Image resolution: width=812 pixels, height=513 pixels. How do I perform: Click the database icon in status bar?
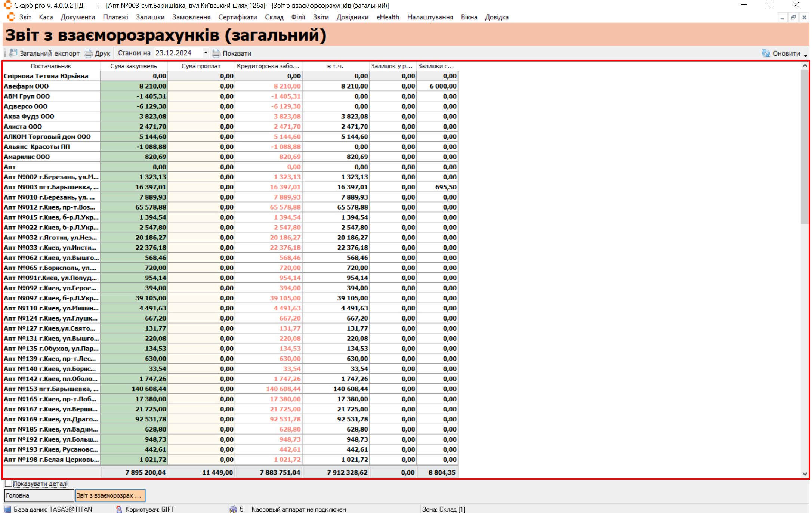tap(7, 509)
